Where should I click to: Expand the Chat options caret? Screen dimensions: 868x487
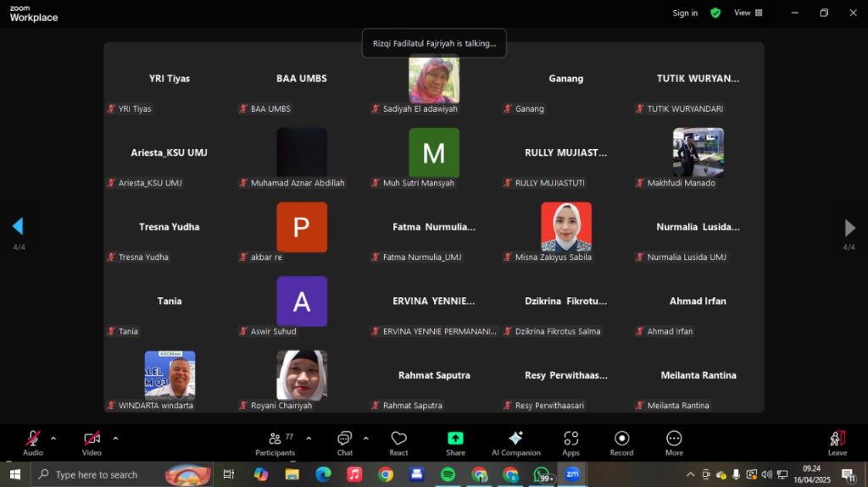click(366, 439)
